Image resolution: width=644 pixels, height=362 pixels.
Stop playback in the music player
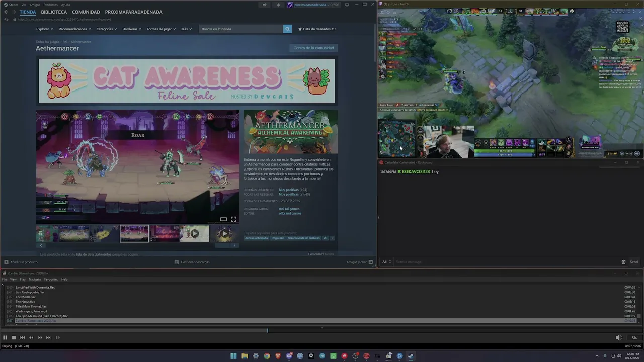point(14,338)
